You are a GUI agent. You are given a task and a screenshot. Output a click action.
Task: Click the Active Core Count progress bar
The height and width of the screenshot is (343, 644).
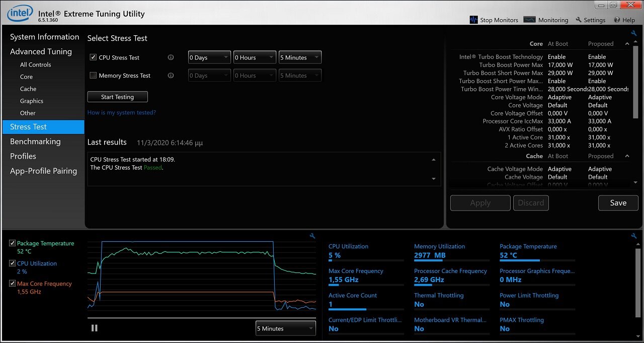pyautogui.click(x=366, y=309)
